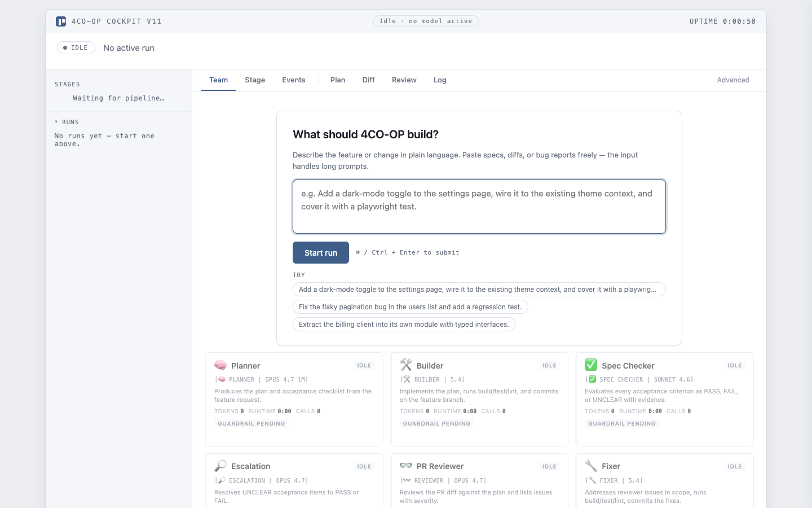Click the 'Idle · no model active' badge
Screen dimensions: 812x508
coord(426,21)
